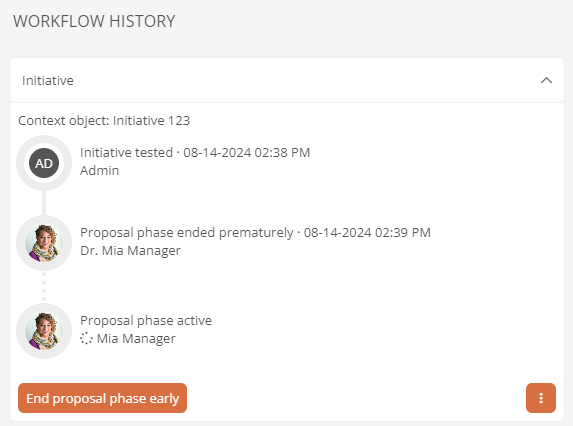The width and height of the screenshot is (573, 426).
Task: Click the AD admin avatar icon
Action: (x=44, y=163)
